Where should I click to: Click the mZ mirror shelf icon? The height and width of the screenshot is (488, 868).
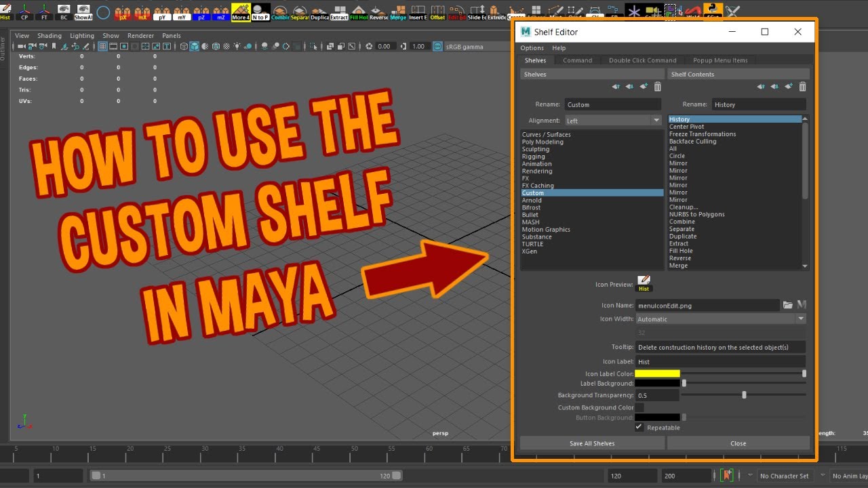(221, 12)
